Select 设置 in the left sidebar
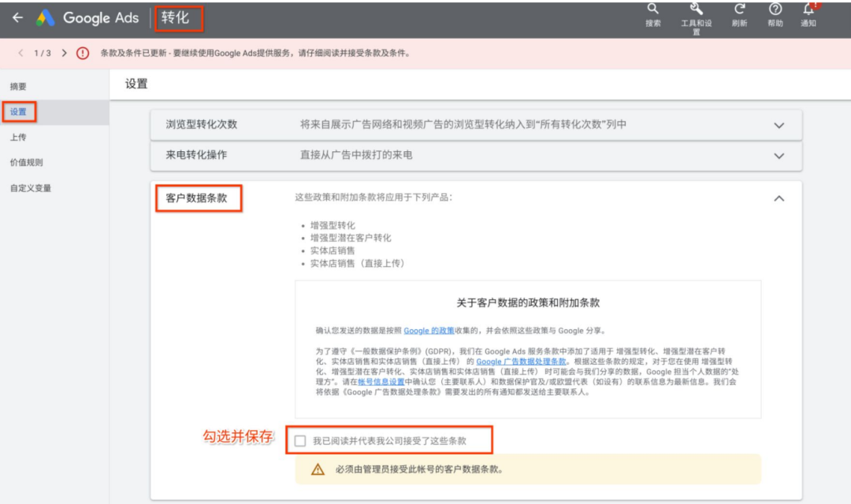851x504 pixels. click(x=18, y=112)
